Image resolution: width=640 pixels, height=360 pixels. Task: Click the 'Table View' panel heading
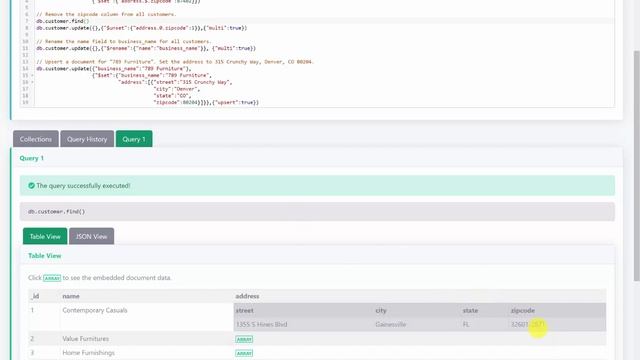pos(44,256)
